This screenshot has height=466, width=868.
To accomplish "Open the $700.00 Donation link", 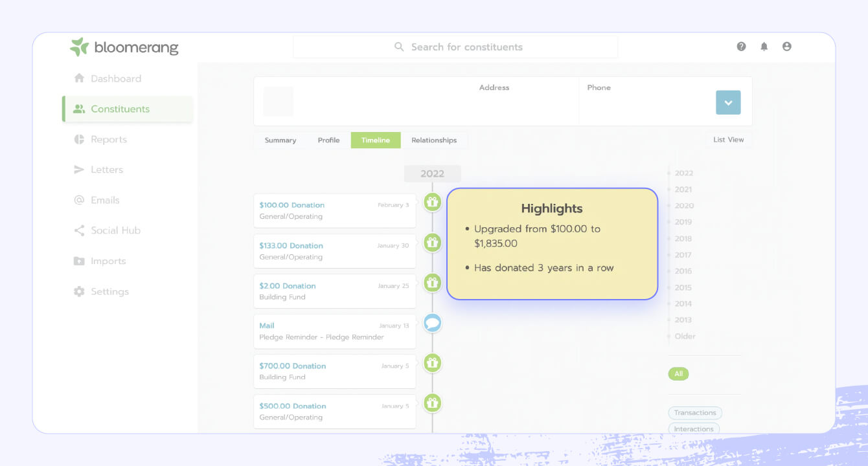I will tap(293, 366).
